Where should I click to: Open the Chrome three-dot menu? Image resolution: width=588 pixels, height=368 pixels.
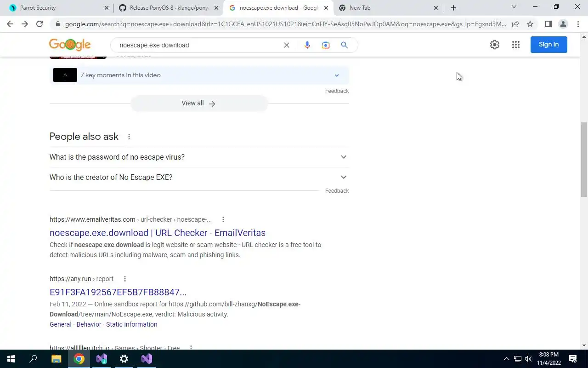coord(578,24)
